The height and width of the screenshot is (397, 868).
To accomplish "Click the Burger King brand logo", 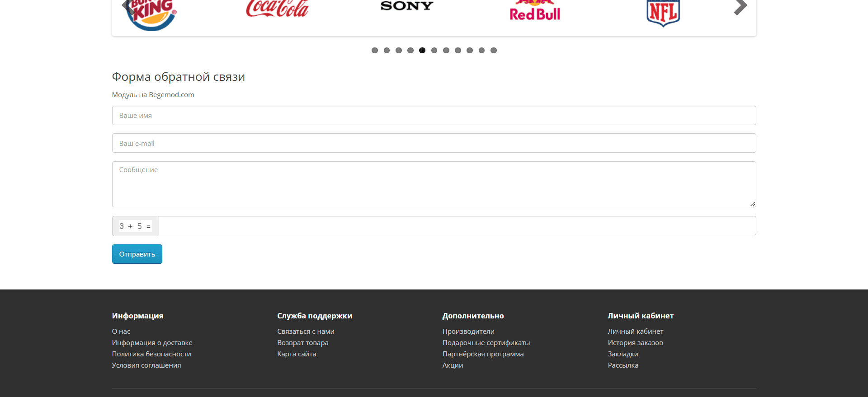I will point(152,15).
